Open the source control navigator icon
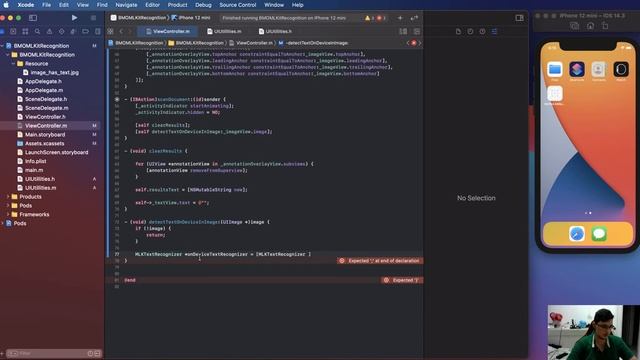Image resolution: width=640 pixels, height=360 pixels. (13, 31)
